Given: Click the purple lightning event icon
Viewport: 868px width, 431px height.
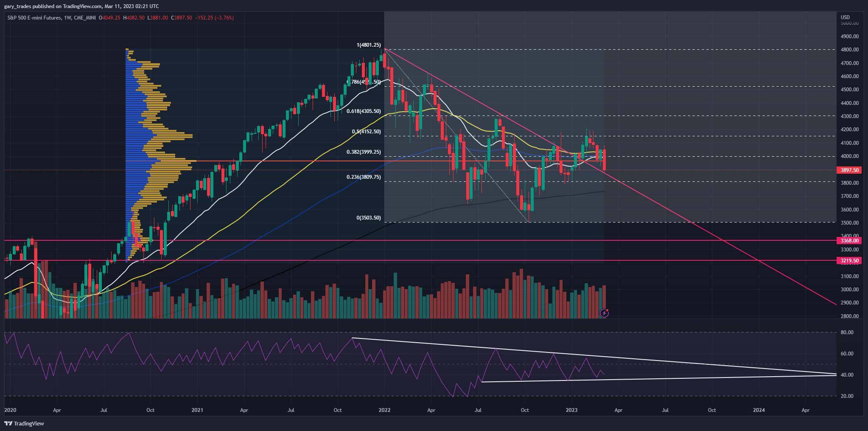Looking at the screenshot, I should pyautogui.click(x=604, y=313).
